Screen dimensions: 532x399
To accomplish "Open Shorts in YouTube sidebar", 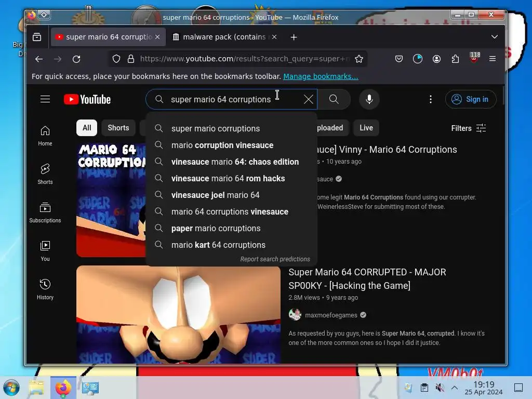I will pyautogui.click(x=45, y=174).
